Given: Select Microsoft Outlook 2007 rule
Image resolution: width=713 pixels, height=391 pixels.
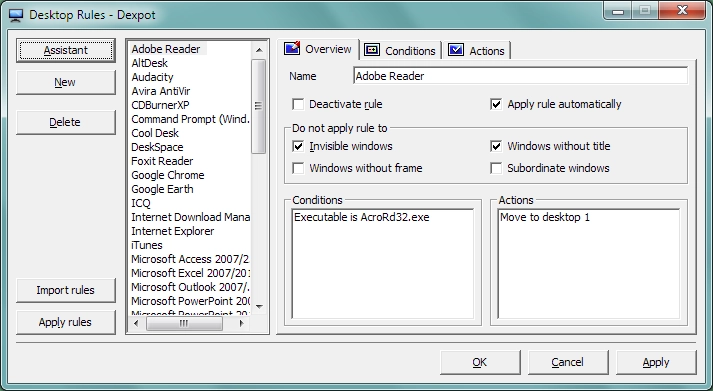Looking at the screenshot, I should 190,288.
